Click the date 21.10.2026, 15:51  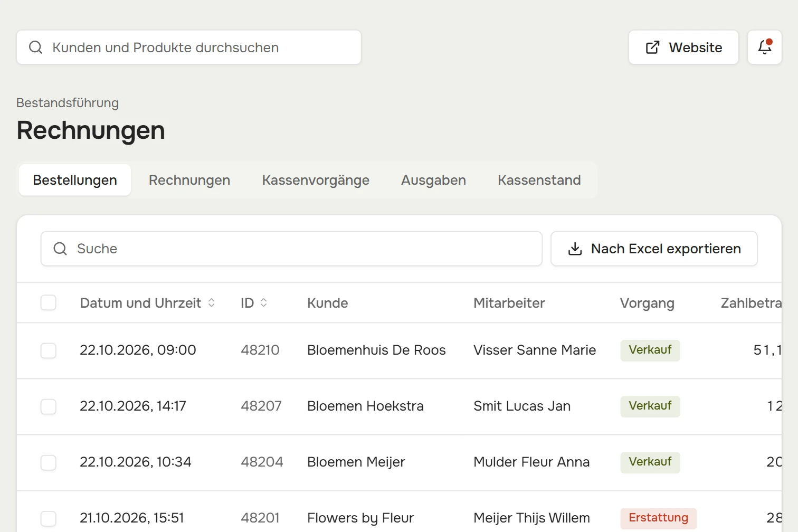pyautogui.click(x=132, y=518)
